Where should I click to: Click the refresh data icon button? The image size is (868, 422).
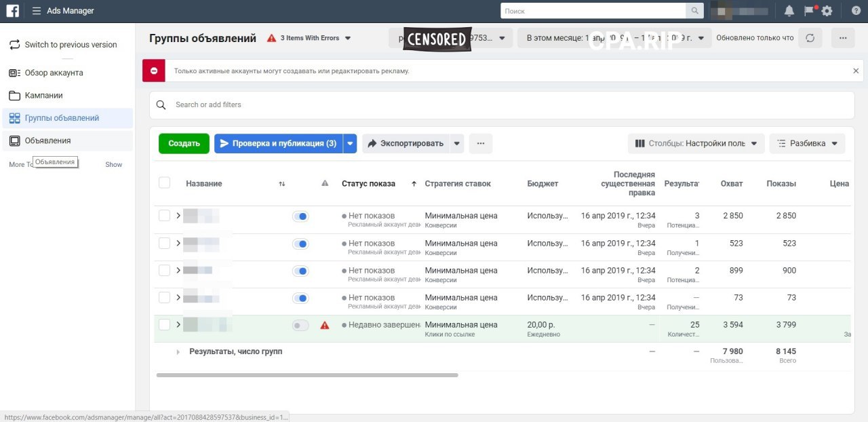click(810, 38)
